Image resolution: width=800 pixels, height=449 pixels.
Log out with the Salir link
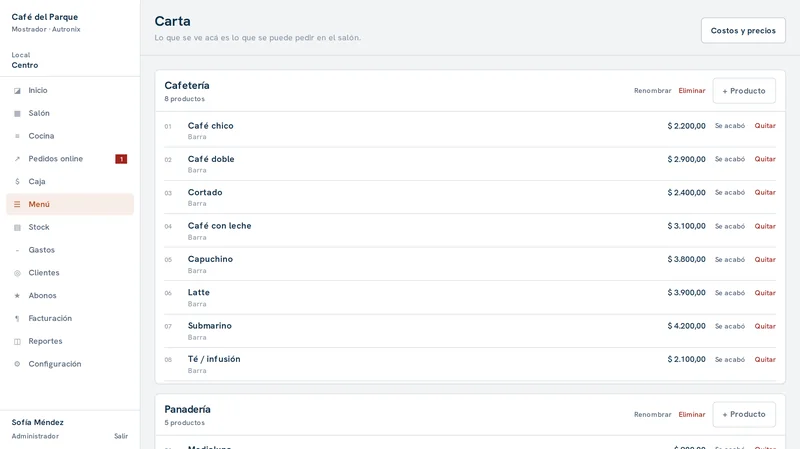pyautogui.click(x=121, y=436)
